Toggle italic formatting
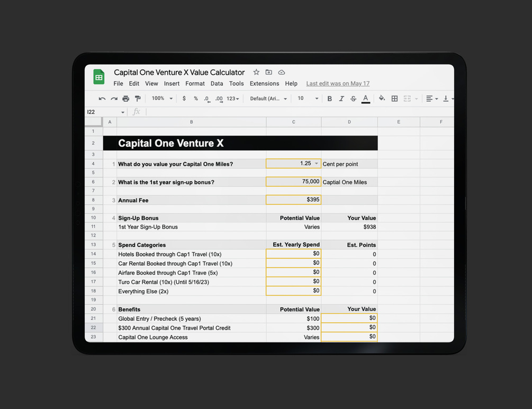The width and height of the screenshot is (532, 409). point(341,99)
